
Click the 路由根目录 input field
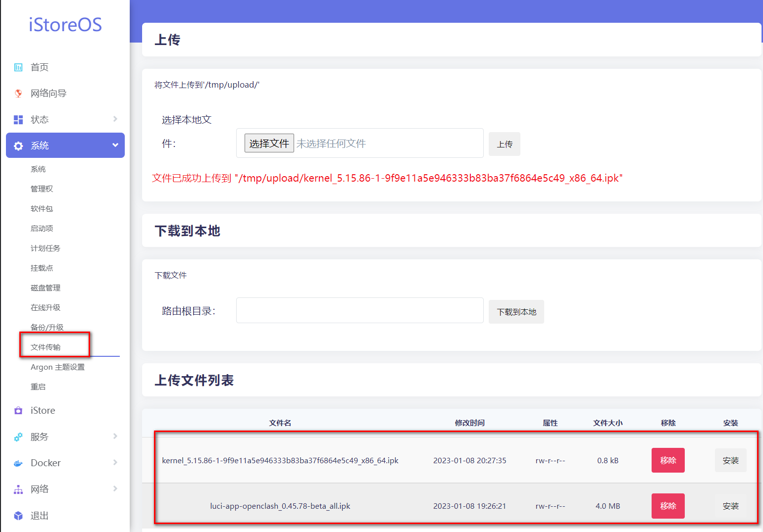coord(359,310)
